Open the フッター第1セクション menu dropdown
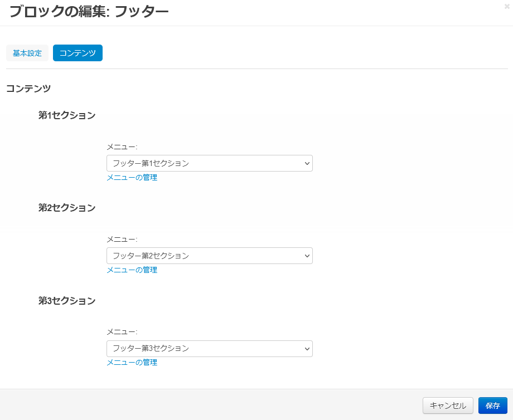Image resolution: width=513 pixels, height=420 pixels. point(209,163)
